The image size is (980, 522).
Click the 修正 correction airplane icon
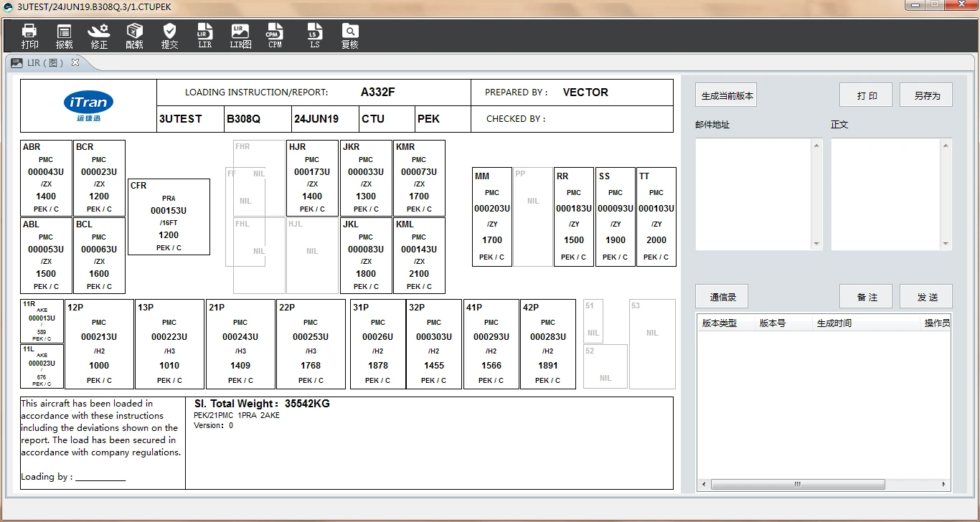(x=98, y=35)
